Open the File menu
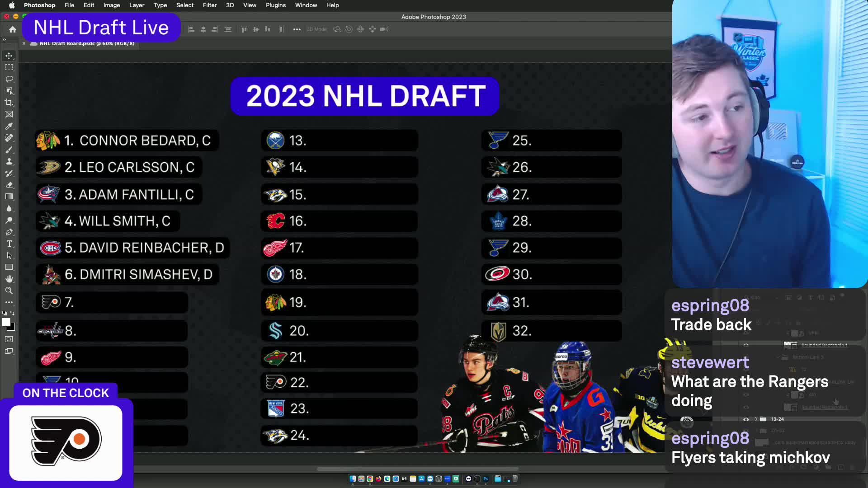This screenshot has height=488, width=868. pyautogui.click(x=69, y=5)
